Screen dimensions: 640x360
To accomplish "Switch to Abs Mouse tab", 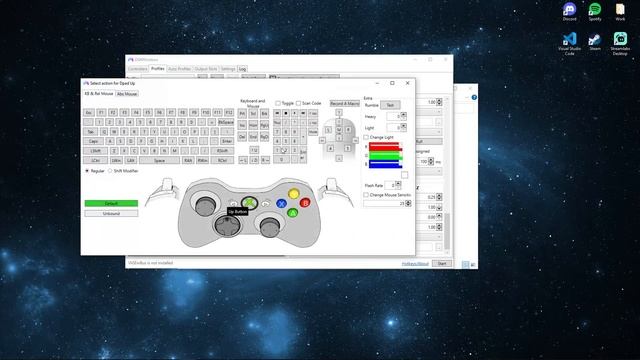I will (x=127, y=94).
